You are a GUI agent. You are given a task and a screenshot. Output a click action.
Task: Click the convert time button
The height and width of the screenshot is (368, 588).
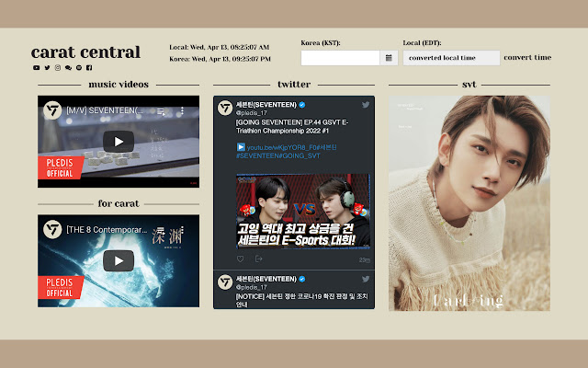(527, 57)
